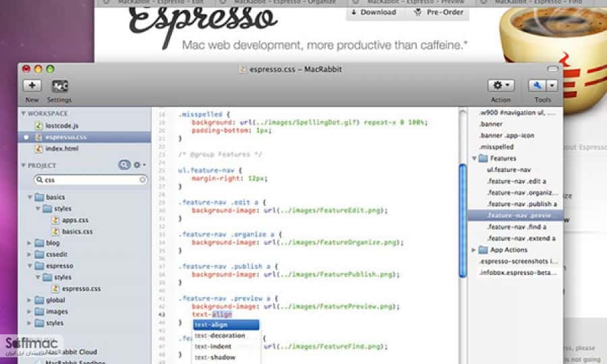The width and height of the screenshot is (607, 364).
Task: Collapse the WORKSPACE section
Action: click(23, 113)
